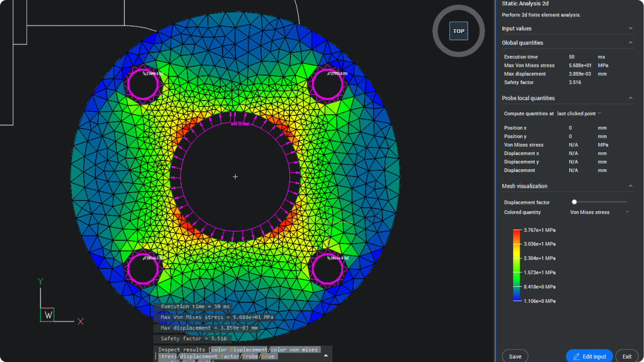
Task: Click the command history expand arrow
Action: pyautogui.click(x=326, y=355)
